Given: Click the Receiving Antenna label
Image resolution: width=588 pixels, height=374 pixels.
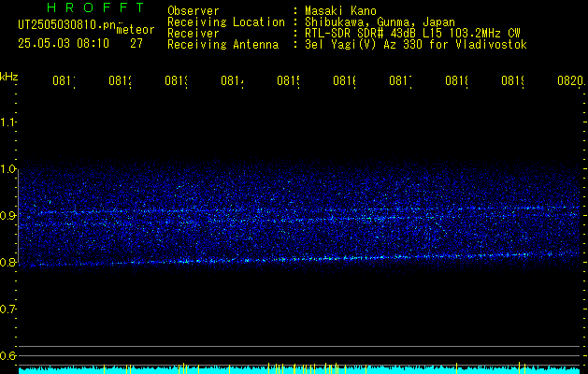Looking at the screenshot, I should 223,45.
